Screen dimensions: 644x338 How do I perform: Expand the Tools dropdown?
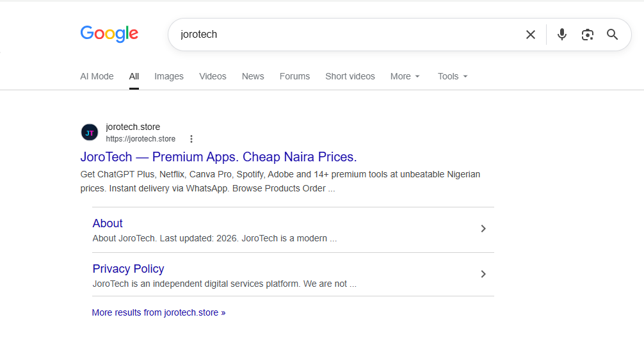coord(453,76)
